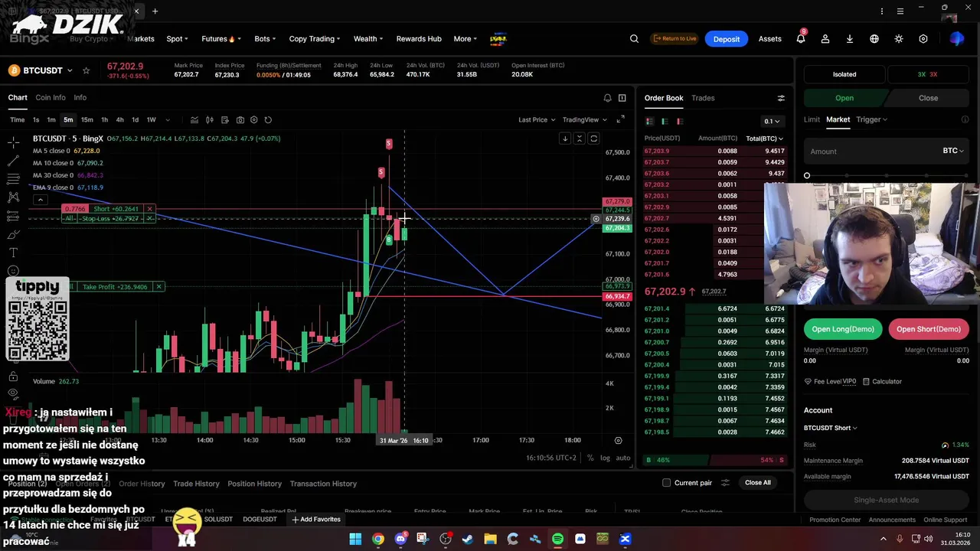Select the crosshair cursor tool
This screenshot has height=551, width=980.
click(x=13, y=142)
